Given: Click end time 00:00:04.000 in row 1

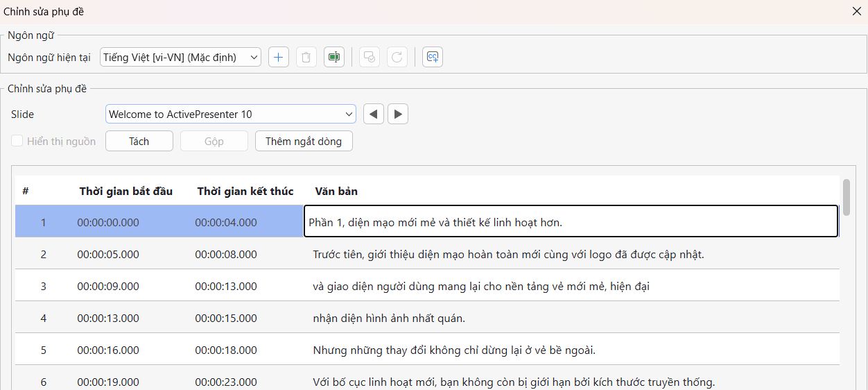Looking at the screenshot, I should pyautogui.click(x=226, y=222).
